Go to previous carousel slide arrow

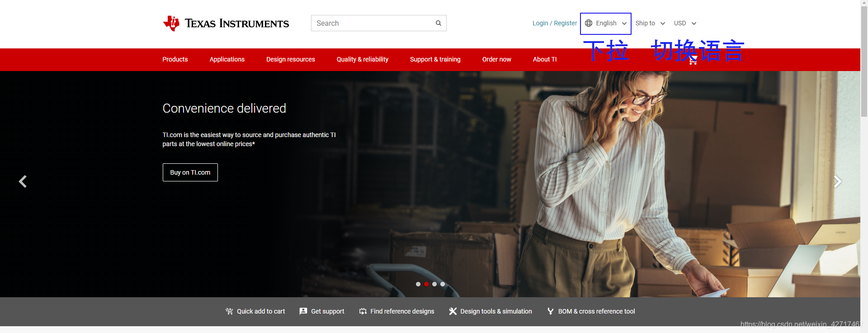click(x=23, y=181)
